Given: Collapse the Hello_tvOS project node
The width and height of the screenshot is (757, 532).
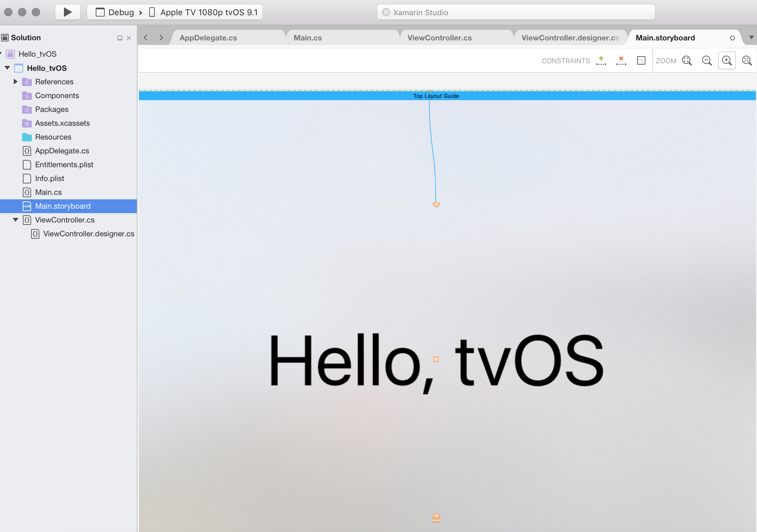Looking at the screenshot, I should 7,68.
